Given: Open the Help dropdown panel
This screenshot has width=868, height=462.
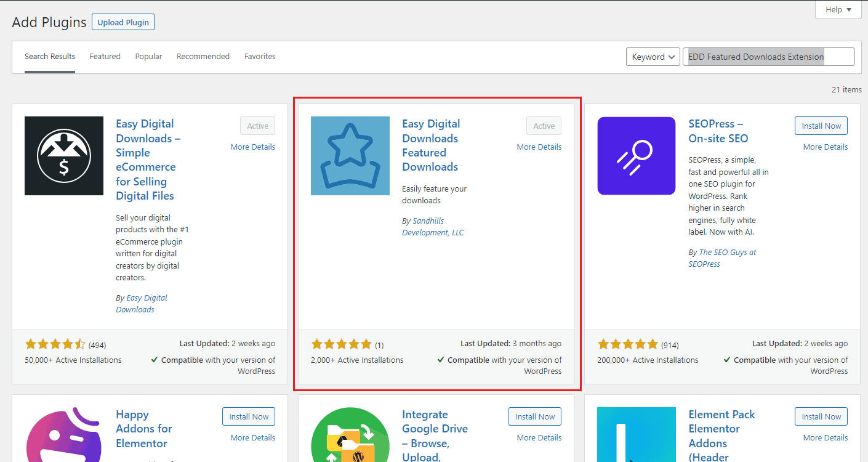Looking at the screenshot, I should click(838, 10).
